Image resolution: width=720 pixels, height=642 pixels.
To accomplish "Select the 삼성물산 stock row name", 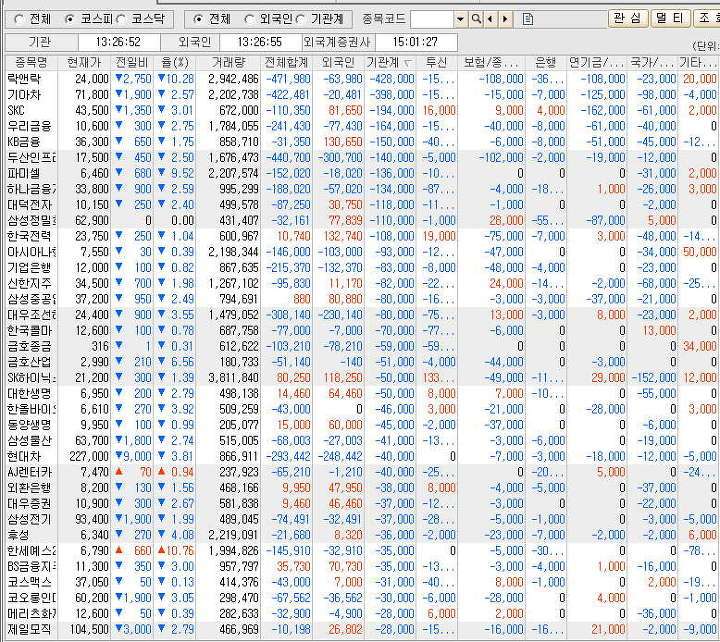I will pos(29,441).
